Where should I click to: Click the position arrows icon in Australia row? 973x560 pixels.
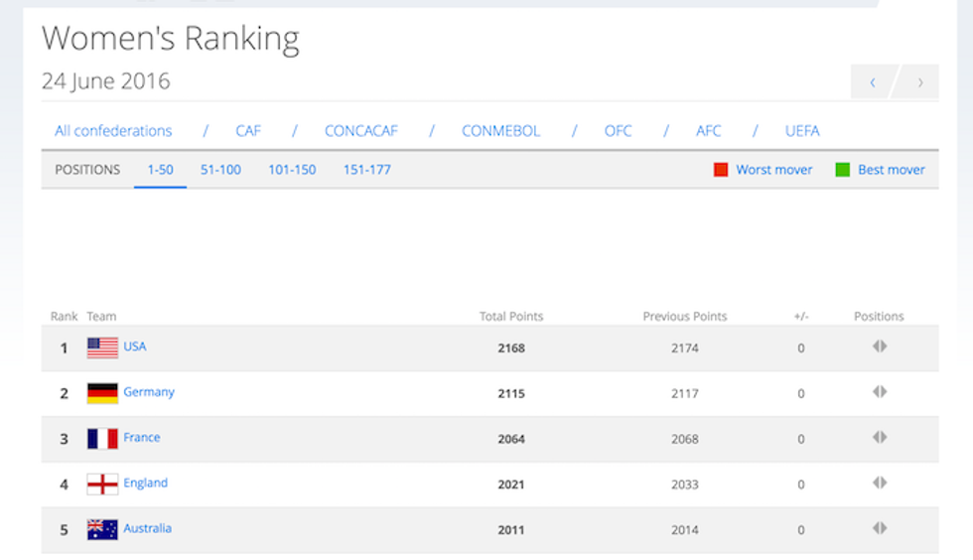pyautogui.click(x=879, y=528)
